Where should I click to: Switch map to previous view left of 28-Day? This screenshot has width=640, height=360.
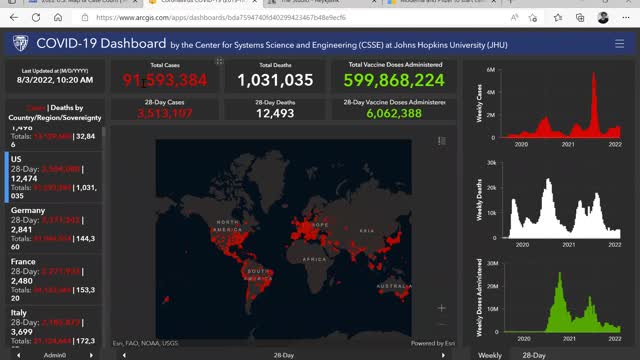click(x=124, y=356)
